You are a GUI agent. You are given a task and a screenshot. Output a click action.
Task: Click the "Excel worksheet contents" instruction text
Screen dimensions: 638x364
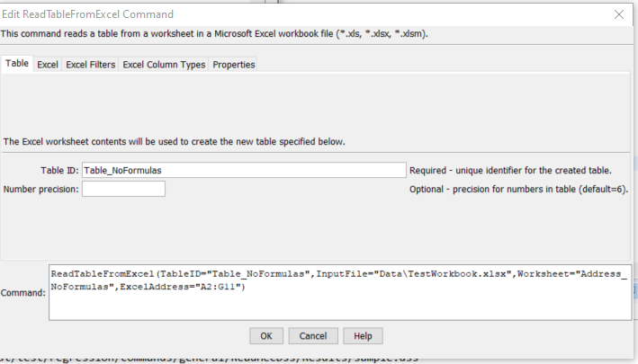[175, 142]
